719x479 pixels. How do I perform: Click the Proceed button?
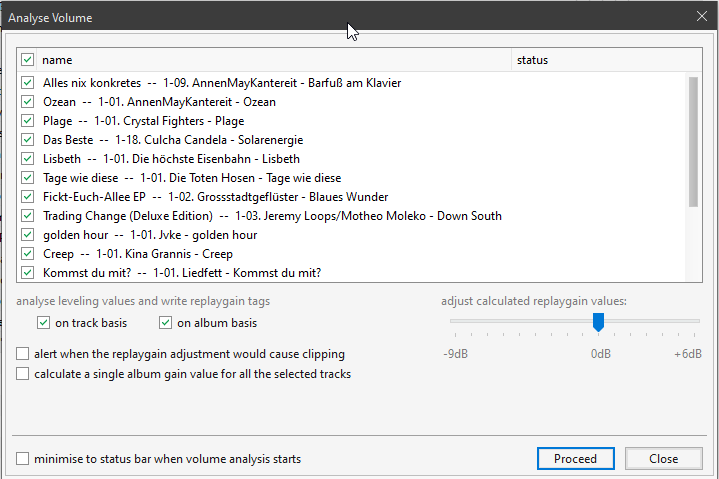[x=575, y=458]
